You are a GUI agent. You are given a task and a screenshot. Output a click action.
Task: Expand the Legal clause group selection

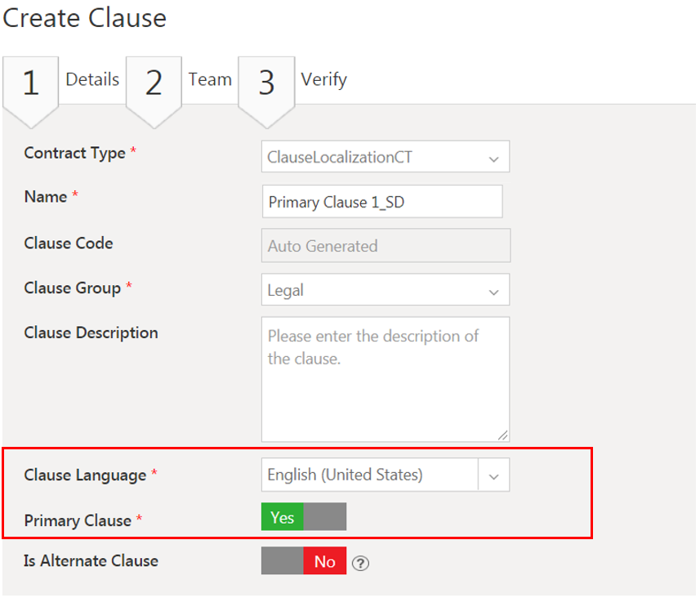point(376,290)
